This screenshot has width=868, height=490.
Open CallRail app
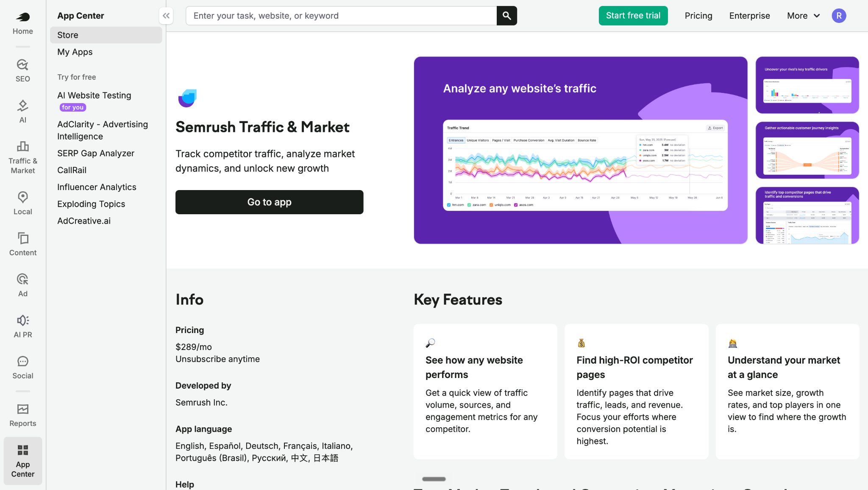(72, 170)
